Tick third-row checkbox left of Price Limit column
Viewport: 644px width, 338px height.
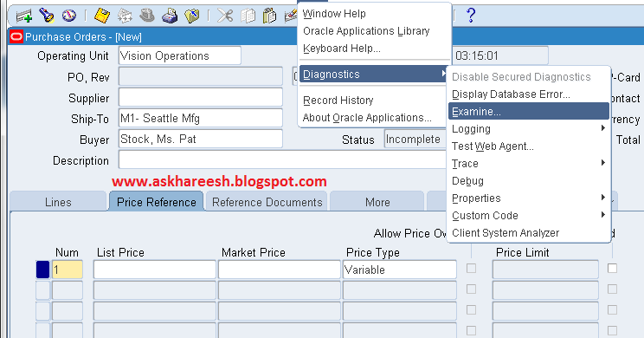[471, 309]
